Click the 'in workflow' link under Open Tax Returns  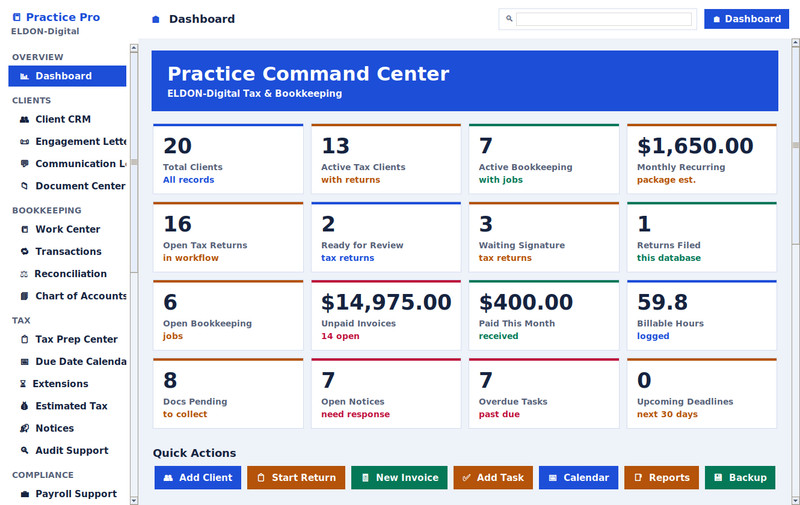click(190, 258)
